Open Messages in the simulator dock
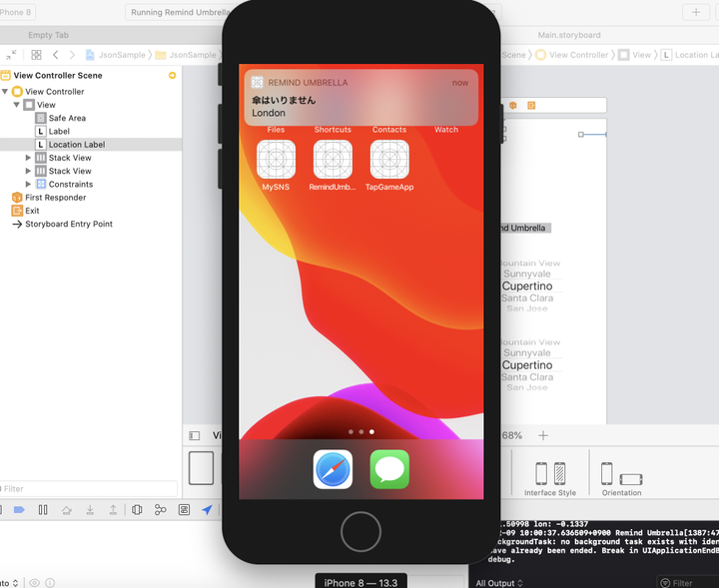The width and height of the screenshot is (719, 588). [x=389, y=469]
